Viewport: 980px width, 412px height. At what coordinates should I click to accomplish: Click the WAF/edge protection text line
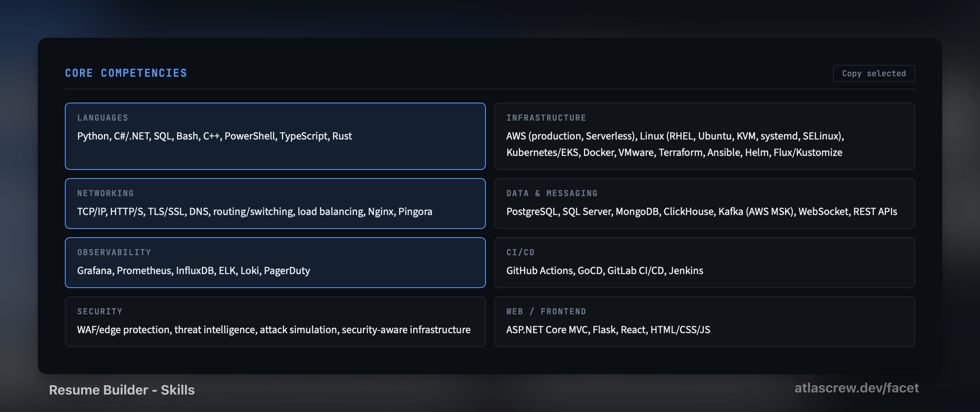click(x=274, y=330)
